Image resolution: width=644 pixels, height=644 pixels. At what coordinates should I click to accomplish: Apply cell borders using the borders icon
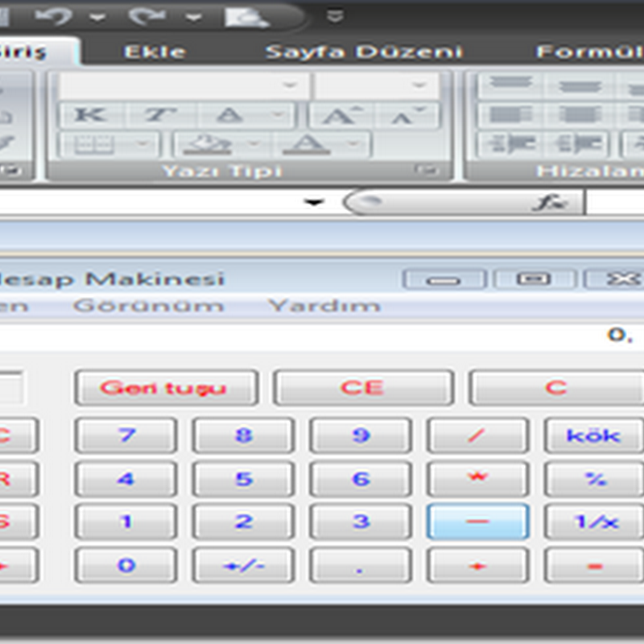pyautogui.click(x=94, y=145)
